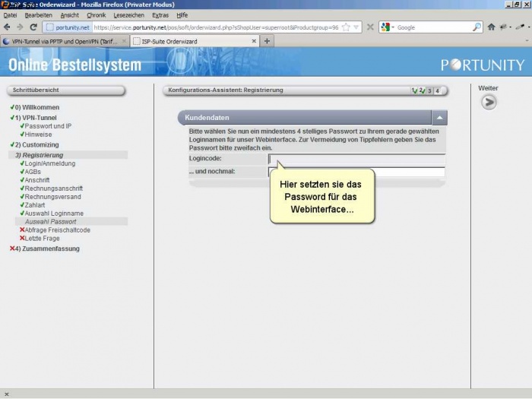Click the Weiter arrow button
Screen dimensions: 532x399
pos(489,102)
